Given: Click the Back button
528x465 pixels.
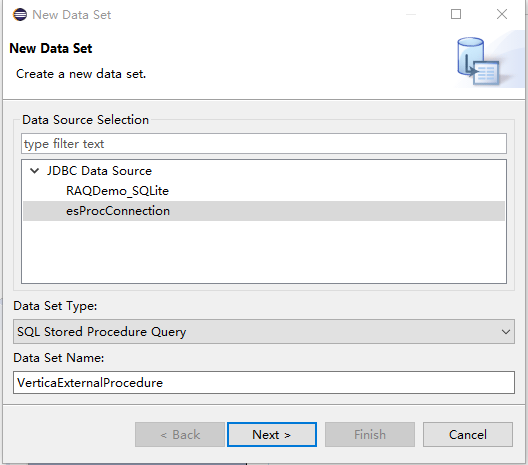Looking at the screenshot, I should point(180,435).
